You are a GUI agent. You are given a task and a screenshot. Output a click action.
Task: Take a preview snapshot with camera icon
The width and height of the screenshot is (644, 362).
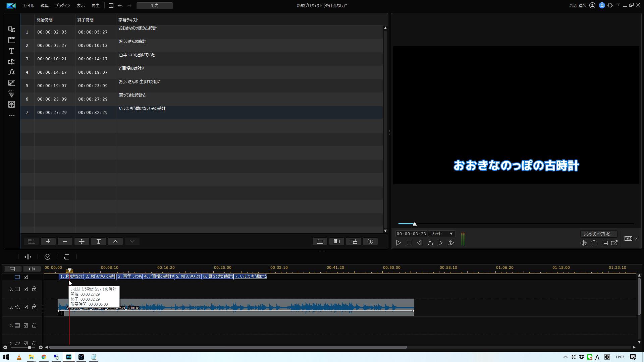(594, 243)
